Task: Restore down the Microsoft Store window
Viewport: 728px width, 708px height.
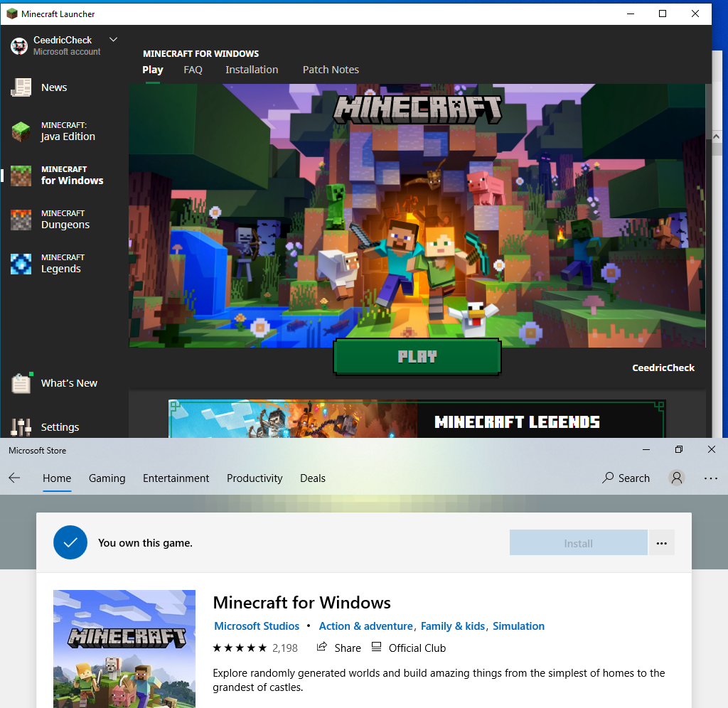Action: point(679,449)
